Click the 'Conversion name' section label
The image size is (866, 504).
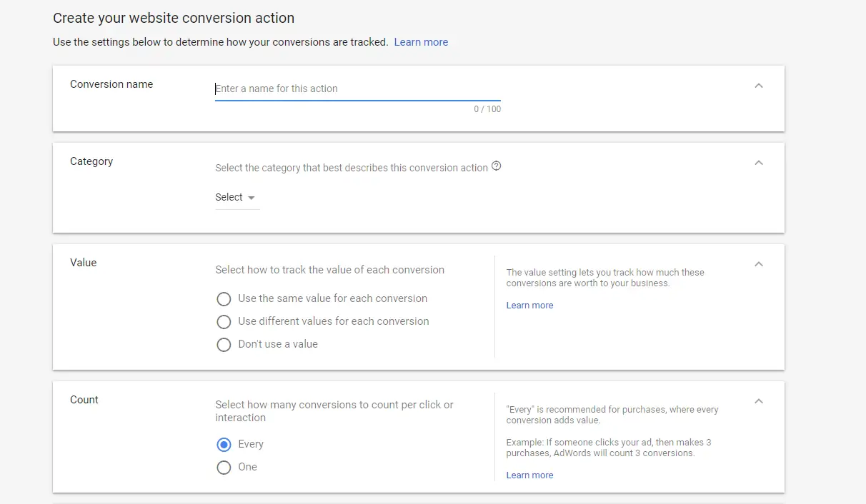(111, 84)
